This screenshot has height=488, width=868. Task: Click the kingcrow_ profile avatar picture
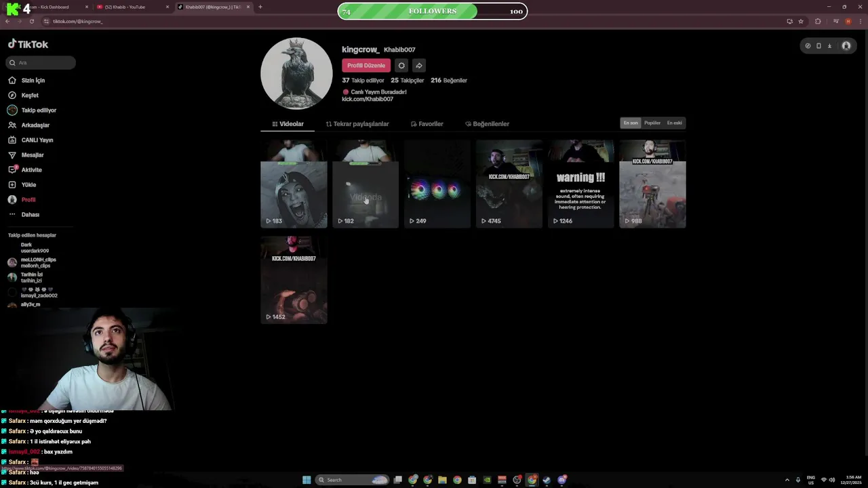click(x=296, y=73)
